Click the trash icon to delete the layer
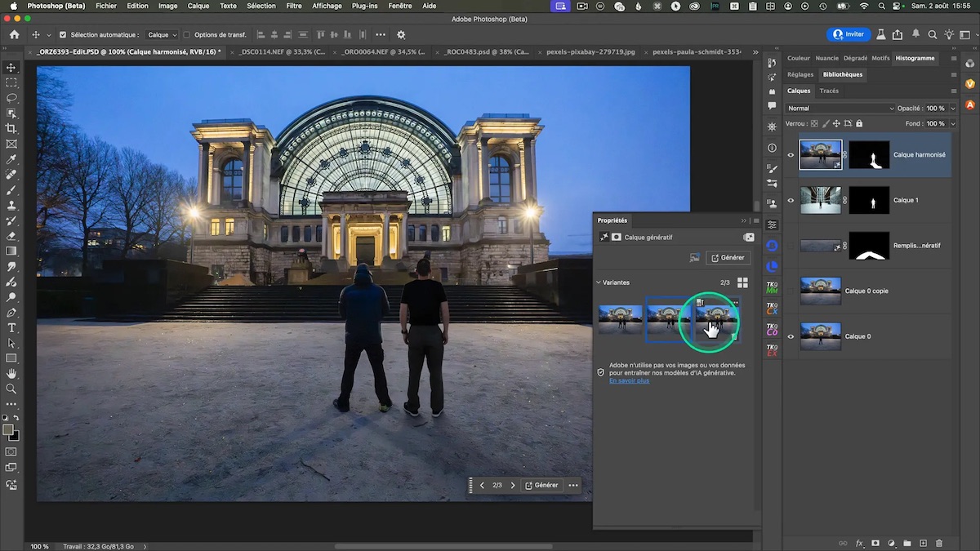This screenshot has height=551, width=980. (939, 543)
